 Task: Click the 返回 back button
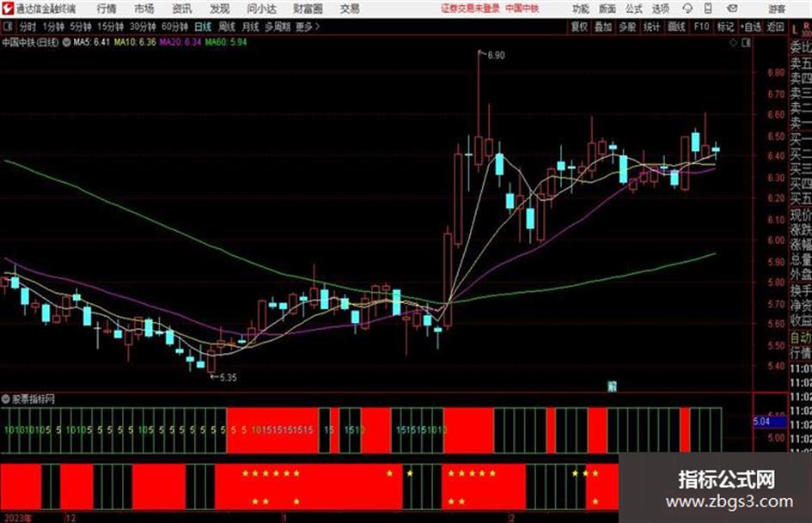[x=775, y=27]
